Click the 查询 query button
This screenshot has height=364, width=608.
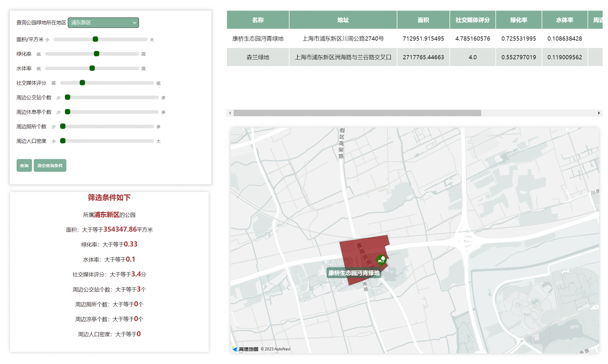[24, 166]
